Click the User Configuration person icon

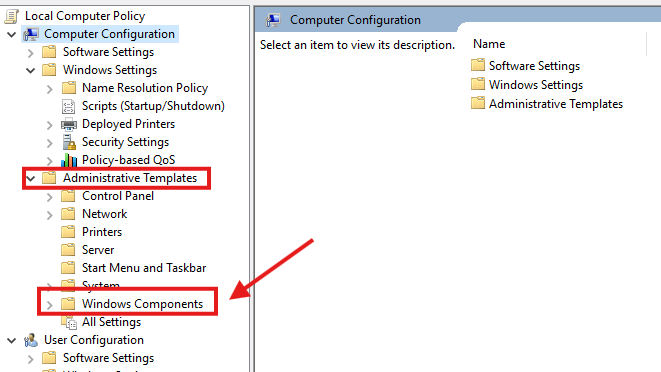point(31,340)
